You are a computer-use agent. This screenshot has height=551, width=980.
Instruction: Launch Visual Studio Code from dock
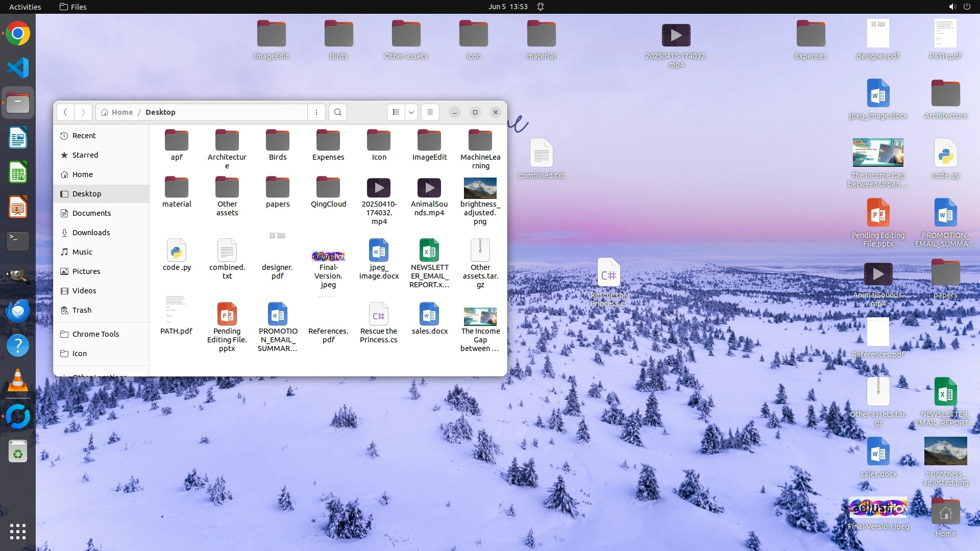click(18, 68)
